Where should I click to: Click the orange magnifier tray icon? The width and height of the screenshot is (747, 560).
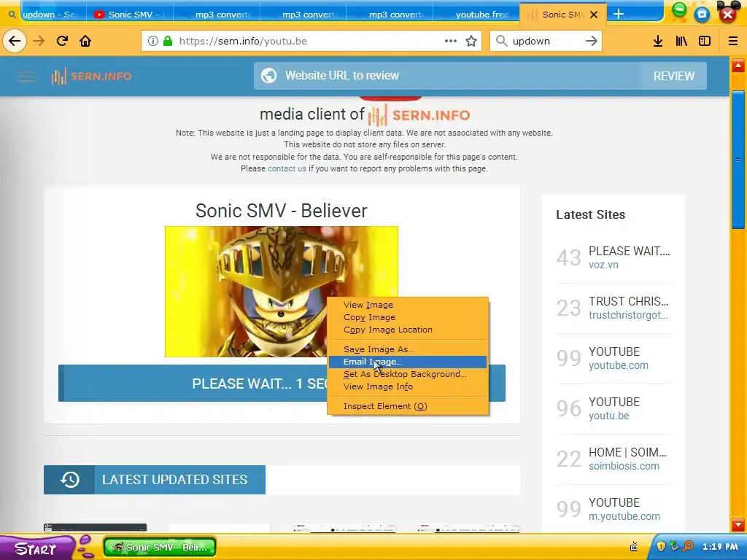[x=688, y=545]
